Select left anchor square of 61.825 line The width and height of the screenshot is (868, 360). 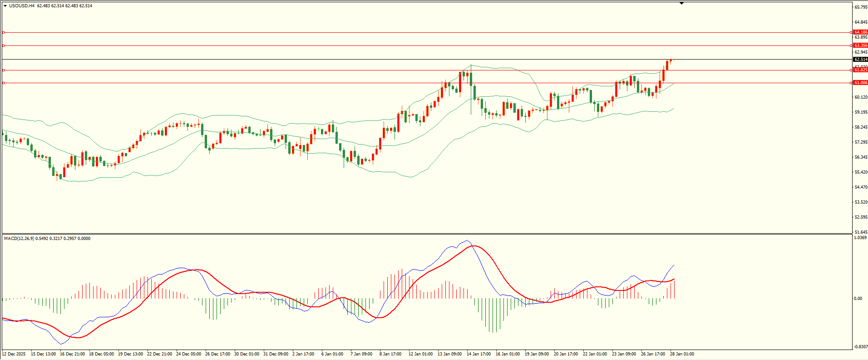coord(4,70)
